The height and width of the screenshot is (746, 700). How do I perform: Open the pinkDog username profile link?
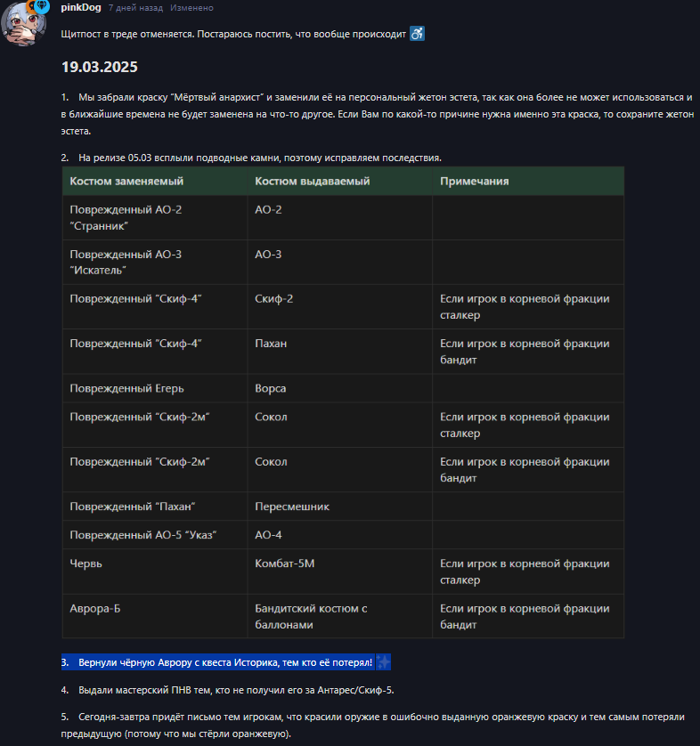click(81, 8)
